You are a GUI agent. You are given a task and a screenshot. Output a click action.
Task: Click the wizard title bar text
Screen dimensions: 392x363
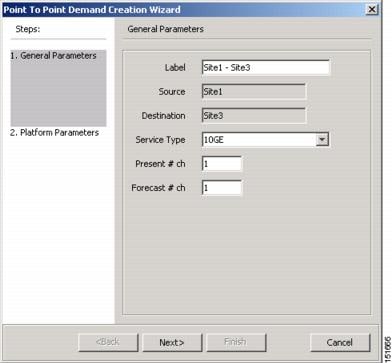pyautogui.click(x=92, y=10)
